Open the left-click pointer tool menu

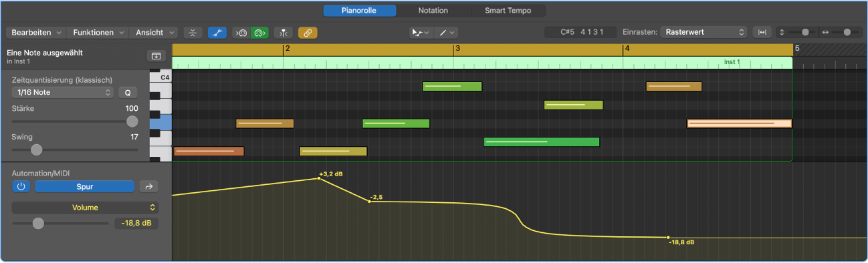coord(421,32)
